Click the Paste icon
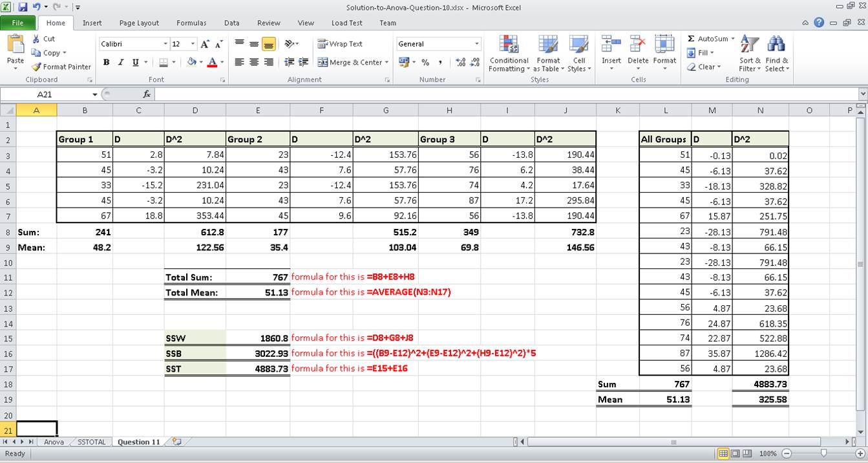This screenshot has width=868, height=463. coord(15,45)
